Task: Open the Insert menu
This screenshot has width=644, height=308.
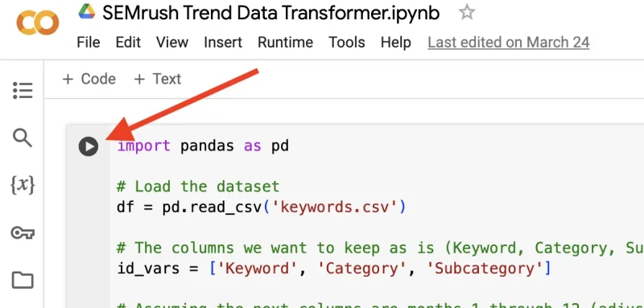Action: click(223, 43)
